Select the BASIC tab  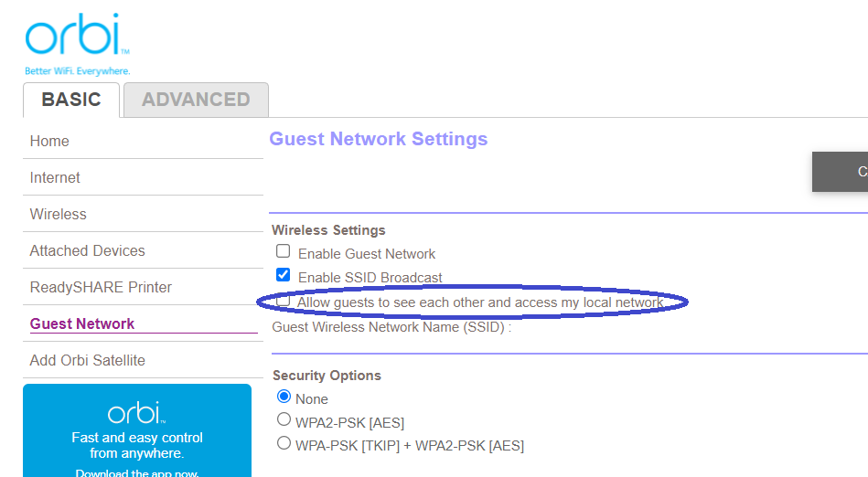point(71,100)
